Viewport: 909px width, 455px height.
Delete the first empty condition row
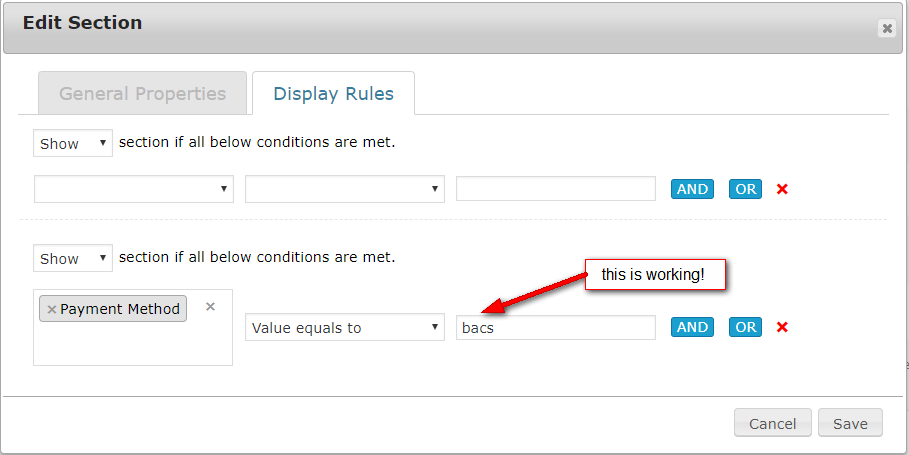782,189
